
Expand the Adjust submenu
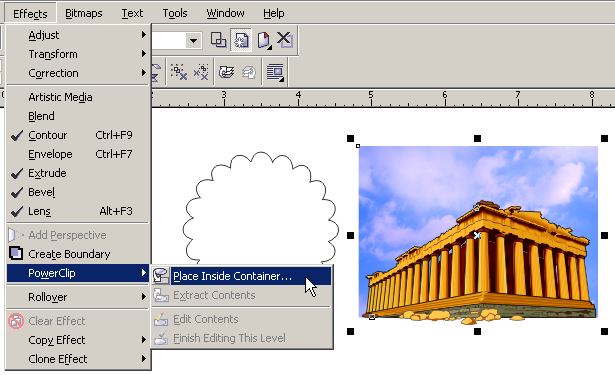tap(78, 35)
